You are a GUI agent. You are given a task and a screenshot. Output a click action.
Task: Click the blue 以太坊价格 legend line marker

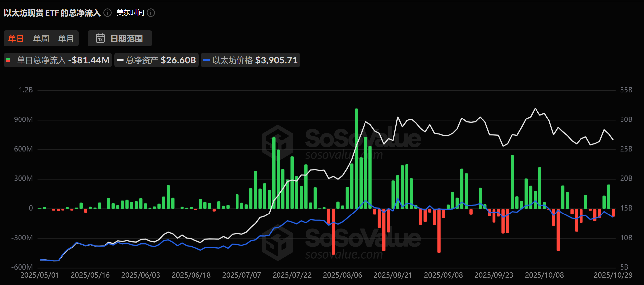point(207,60)
